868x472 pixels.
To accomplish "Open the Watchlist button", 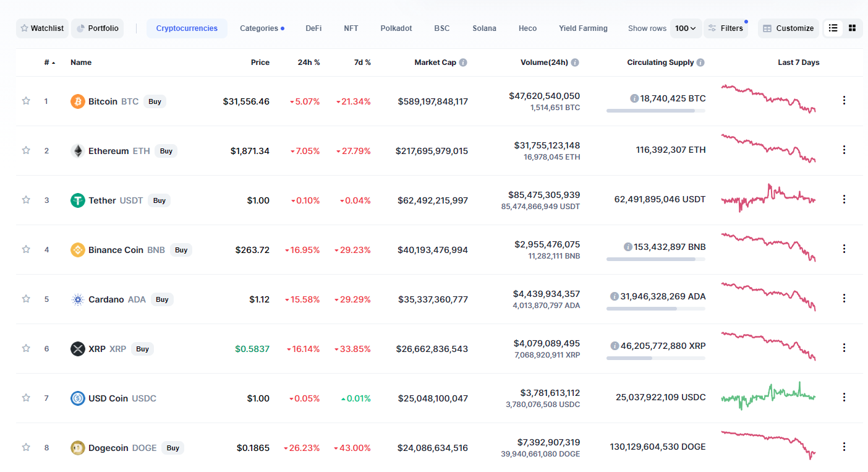I will (x=42, y=28).
